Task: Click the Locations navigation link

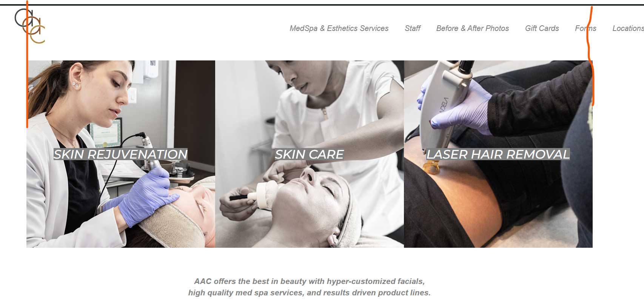Action: pos(628,28)
